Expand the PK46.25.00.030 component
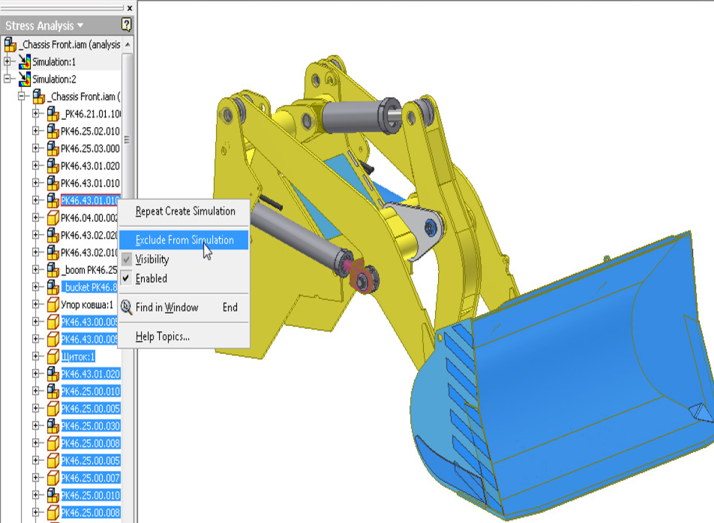714x523 pixels. pyautogui.click(x=36, y=425)
